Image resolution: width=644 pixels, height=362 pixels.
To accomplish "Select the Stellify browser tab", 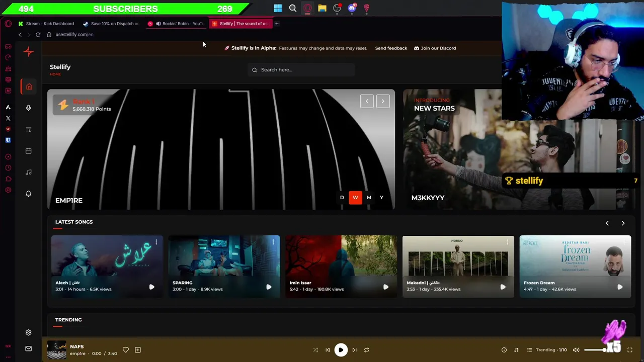I will [x=240, y=24].
